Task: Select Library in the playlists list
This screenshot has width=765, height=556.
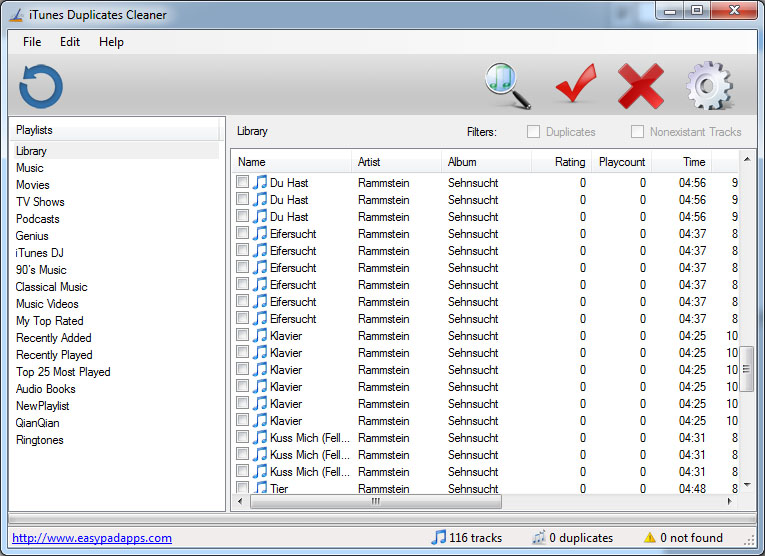Action: [x=115, y=151]
